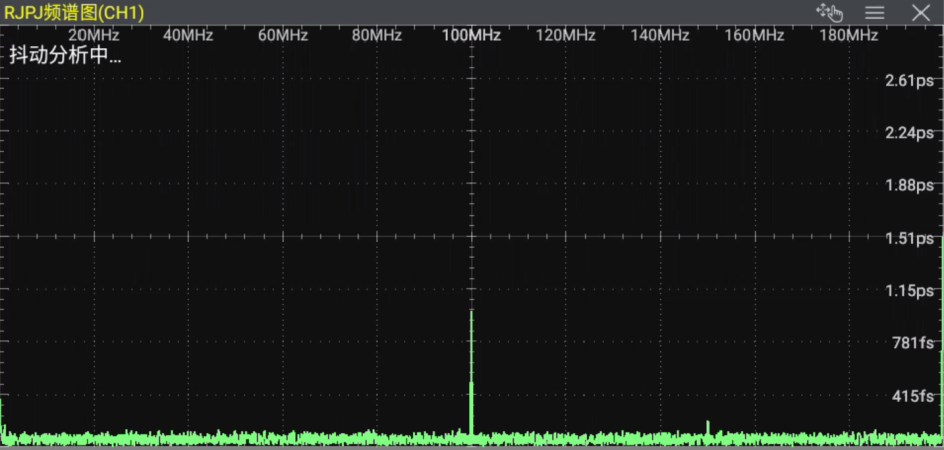Click the 140MHz frequency axis label
Image resolution: width=944 pixels, height=450 pixels.
click(660, 36)
